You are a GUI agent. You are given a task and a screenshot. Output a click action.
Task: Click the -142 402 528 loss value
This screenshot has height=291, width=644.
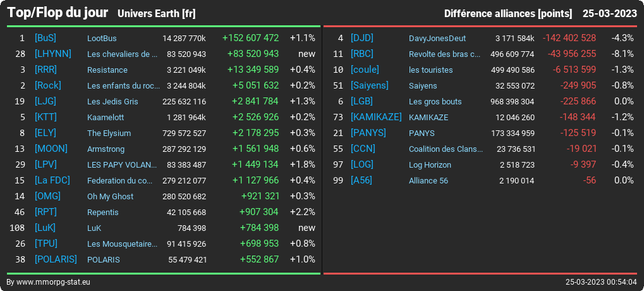(569, 38)
